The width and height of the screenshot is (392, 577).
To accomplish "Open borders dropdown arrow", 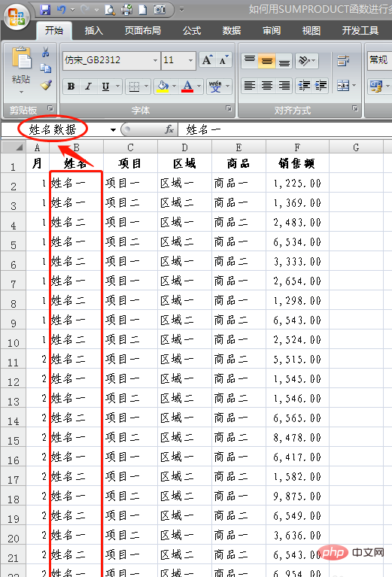I will point(146,87).
